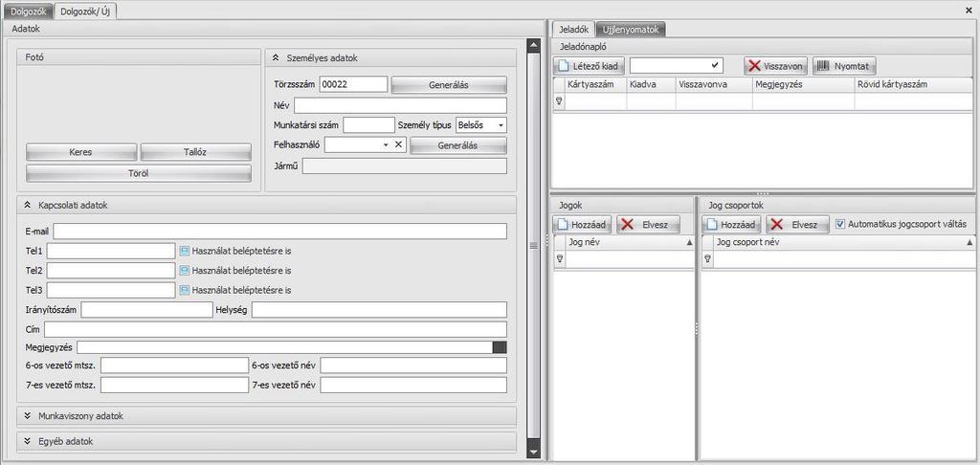Switch to the Dolgozók tab
The width and height of the screenshot is (980, 465).
(28, 11)
